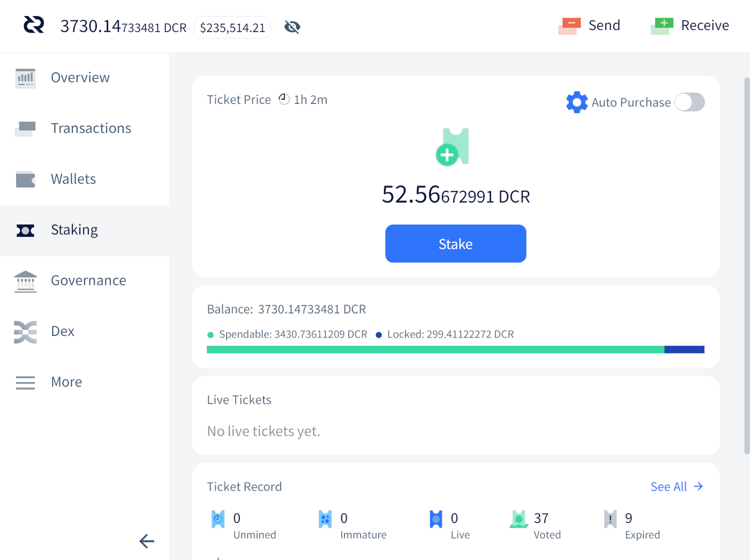This screenshot has height=560, width=750.
Task: Click the 9 Expired count
Action: click(x=628, y=518)
